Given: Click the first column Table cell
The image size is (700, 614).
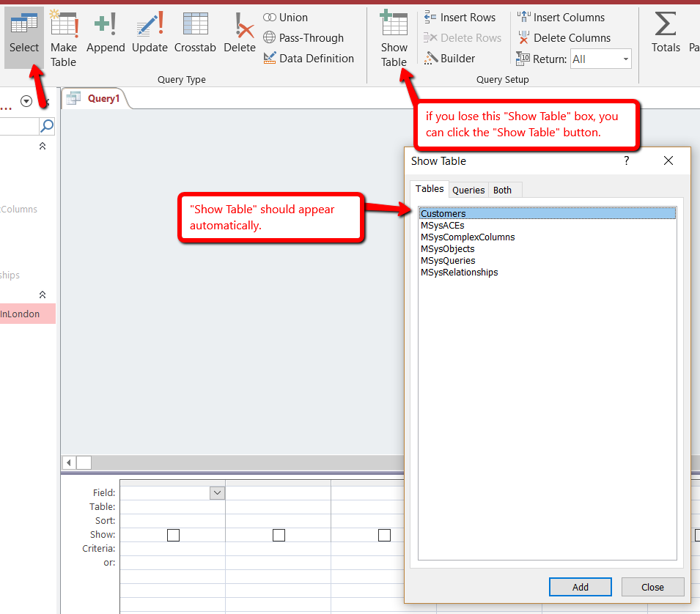Looking at the screenshot, I should 173,507.
